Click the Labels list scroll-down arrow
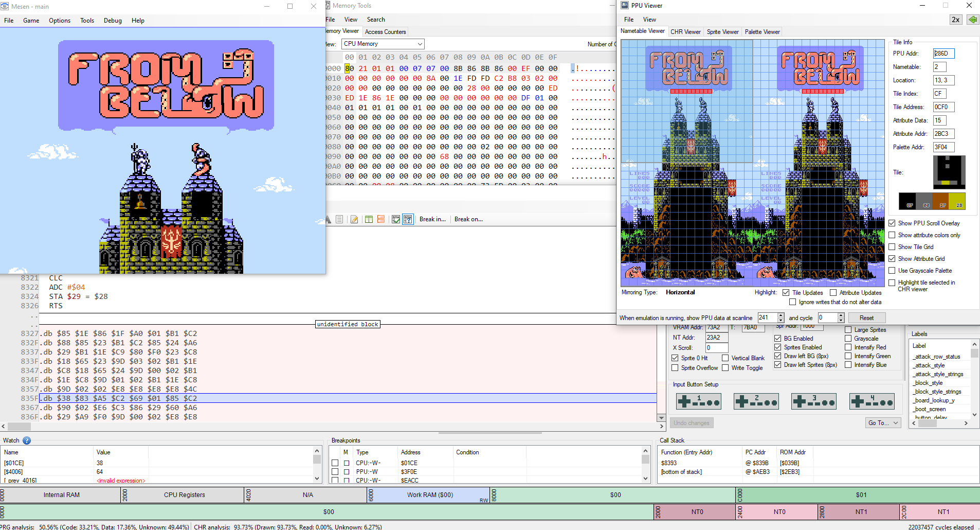 point(974,414)
